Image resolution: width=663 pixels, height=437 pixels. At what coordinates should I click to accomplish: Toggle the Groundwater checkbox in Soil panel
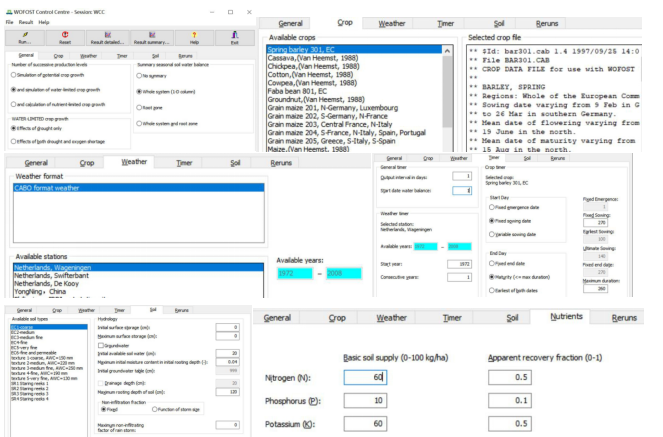point(101,345)
